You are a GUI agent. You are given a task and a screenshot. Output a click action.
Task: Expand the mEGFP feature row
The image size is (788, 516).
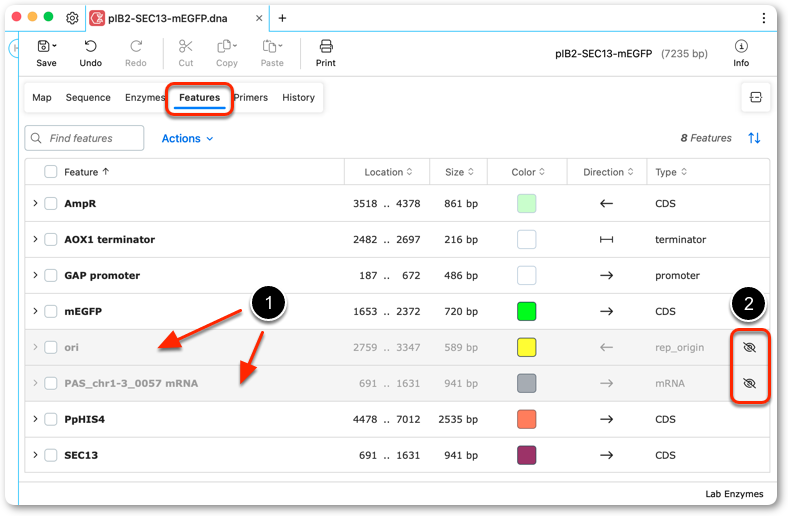pos(35,311)
